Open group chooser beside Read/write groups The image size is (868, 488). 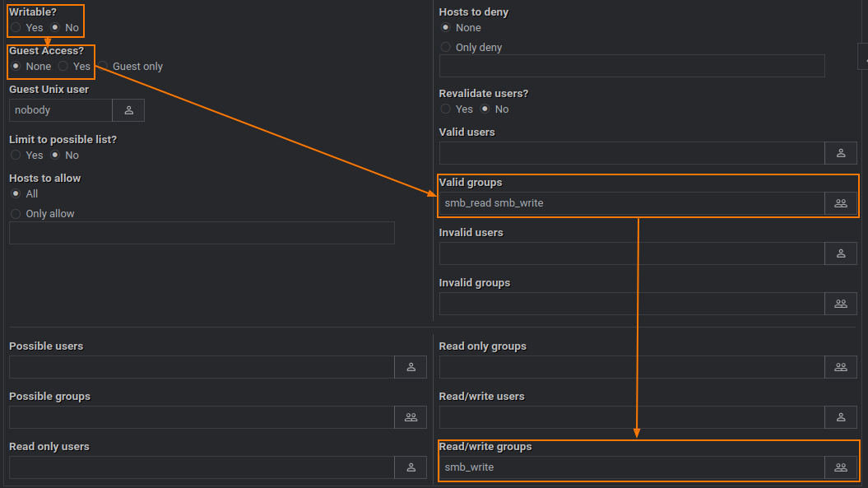coord(840,467)
